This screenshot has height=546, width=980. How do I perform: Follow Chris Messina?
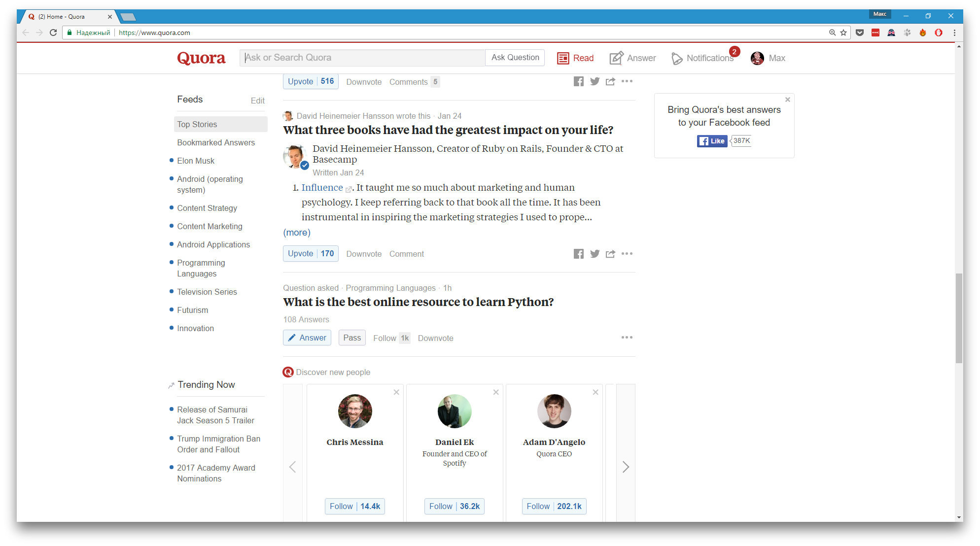(354, 506)
